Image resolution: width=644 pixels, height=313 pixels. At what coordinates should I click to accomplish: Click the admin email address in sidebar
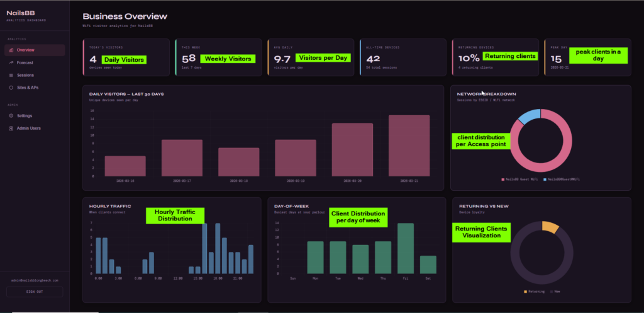(35, 280)
